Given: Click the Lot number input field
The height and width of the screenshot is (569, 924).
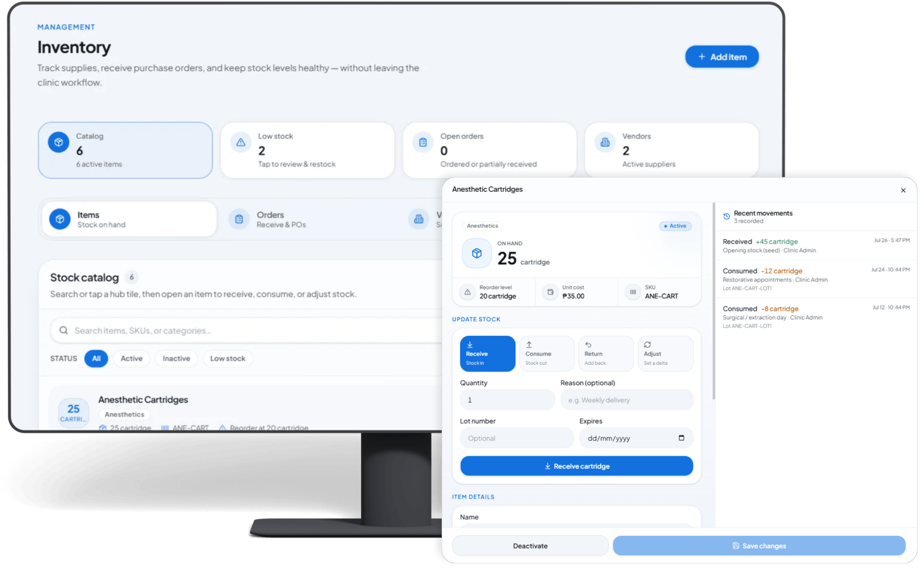Looking at the screenshot, I should (516, 438).
